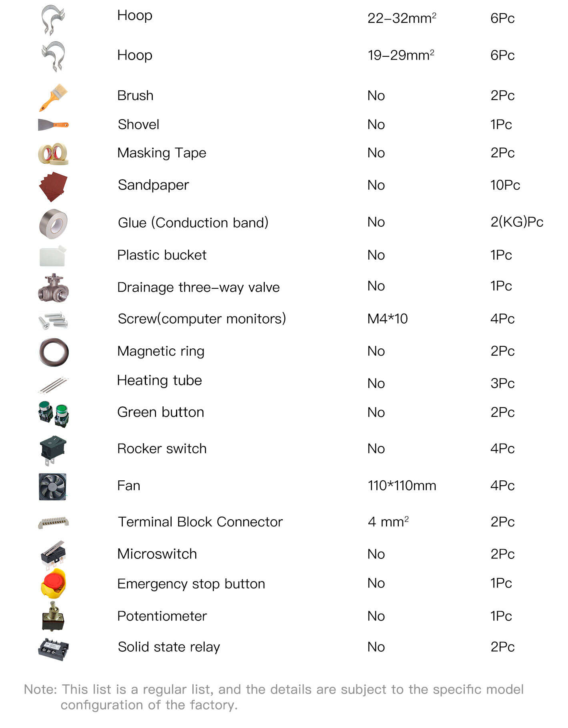The width and height of the screenshot is (568, 728).
Task: Click the drainage three-way valve picture
Action: pyautogui.click(x=53, y=288)
